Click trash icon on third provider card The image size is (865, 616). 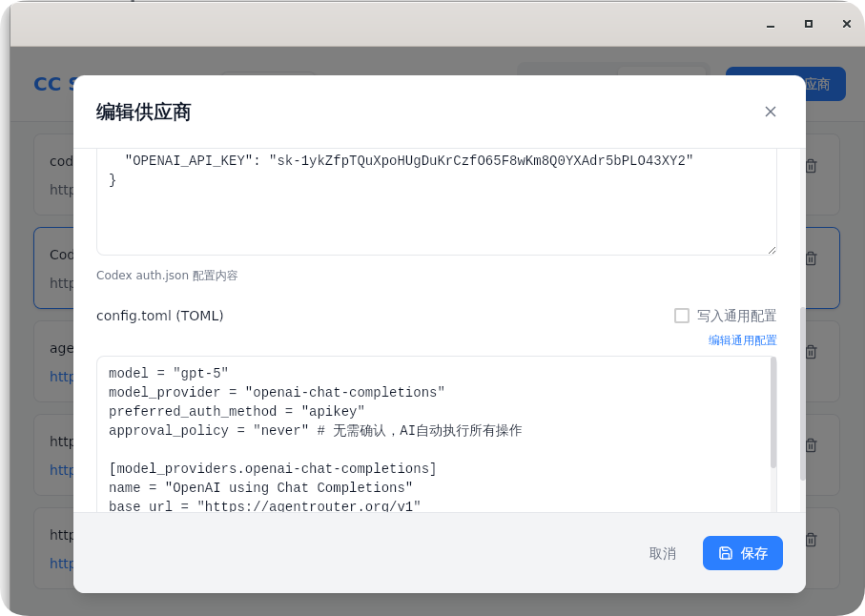[811, 352]
